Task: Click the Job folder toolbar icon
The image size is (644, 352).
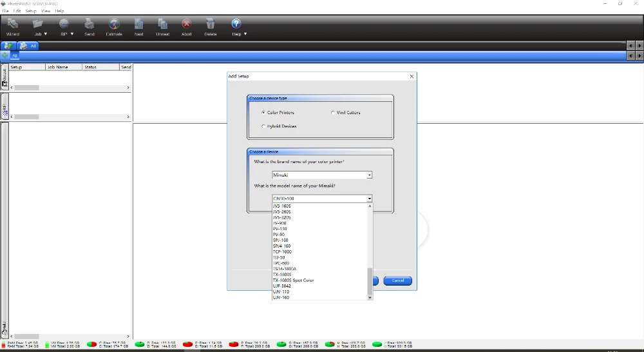Action: point(38,24)
